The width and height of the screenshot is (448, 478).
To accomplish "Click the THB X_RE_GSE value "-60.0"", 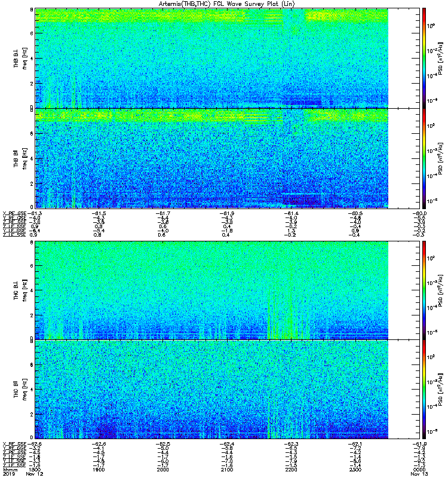I will tap(419, 213).
